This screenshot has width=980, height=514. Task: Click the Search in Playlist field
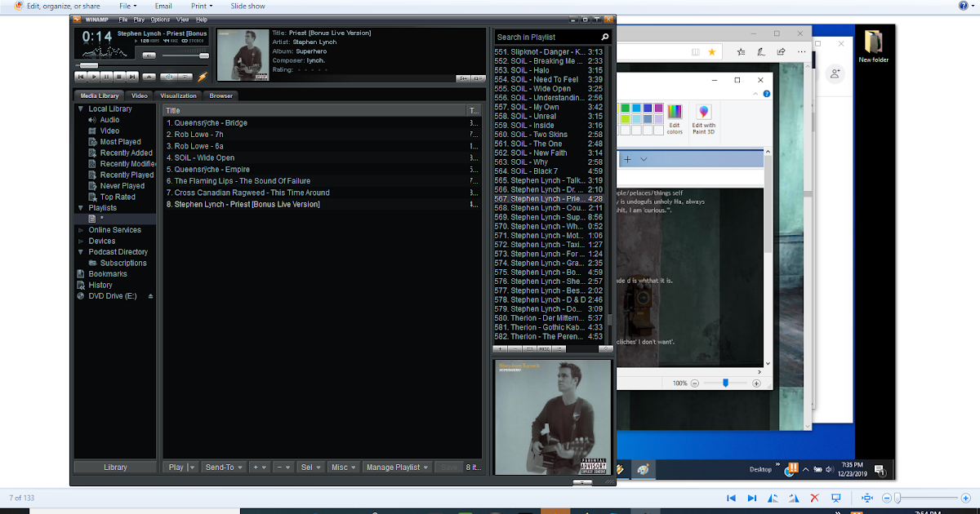click(x=546, y=37)
